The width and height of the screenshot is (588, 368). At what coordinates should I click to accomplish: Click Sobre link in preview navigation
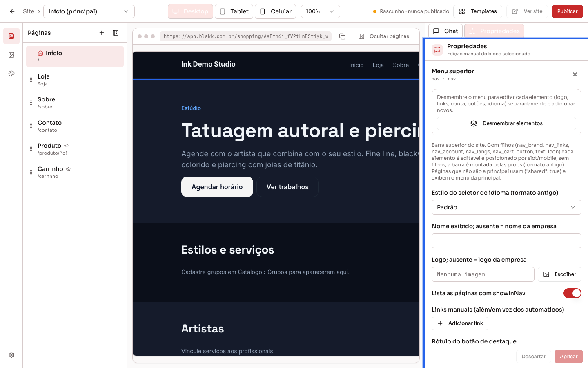tap(401, 65)
